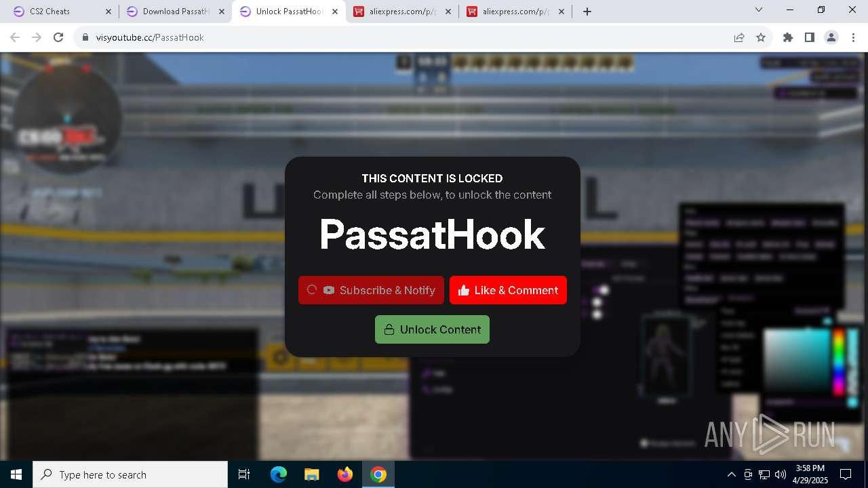Viewport: 868px width, 488px height.
Task: Click the padlock icon on Unlock Content
Action: point(389,329)
